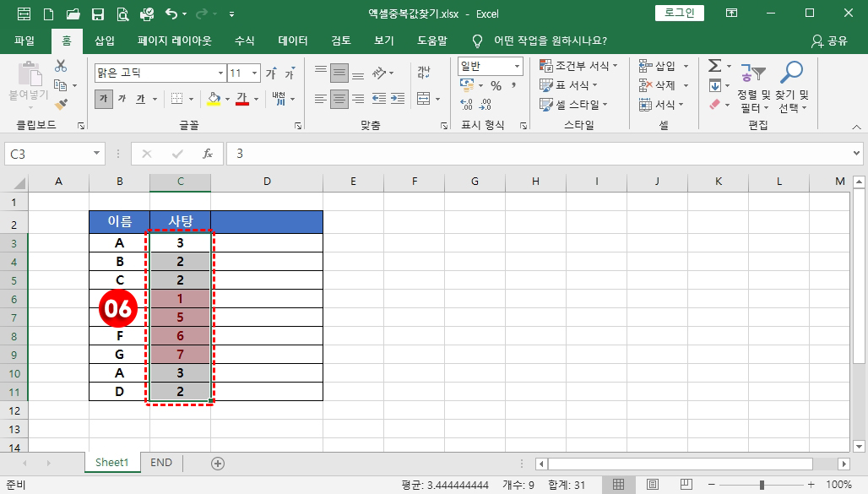Apply percent number style

coord(496,85)
